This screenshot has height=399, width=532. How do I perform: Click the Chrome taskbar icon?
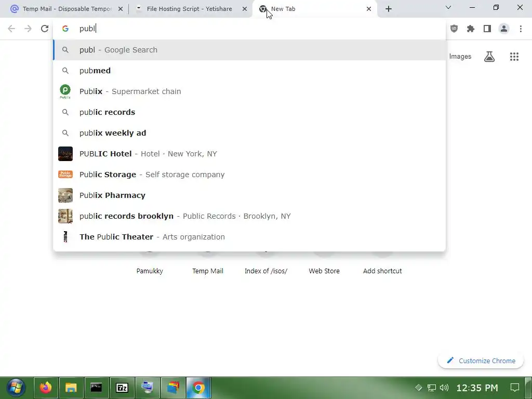click(198, 388)
